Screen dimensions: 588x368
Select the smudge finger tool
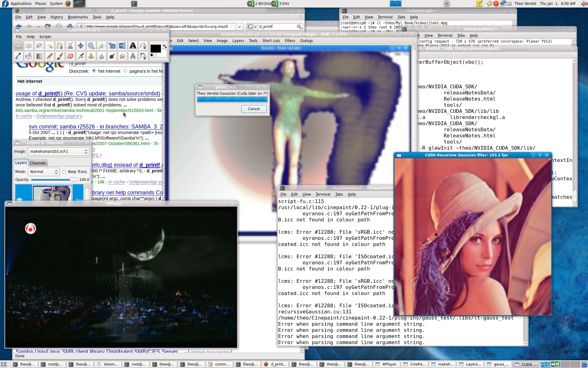pyautogui.click(x=123, y=56)
